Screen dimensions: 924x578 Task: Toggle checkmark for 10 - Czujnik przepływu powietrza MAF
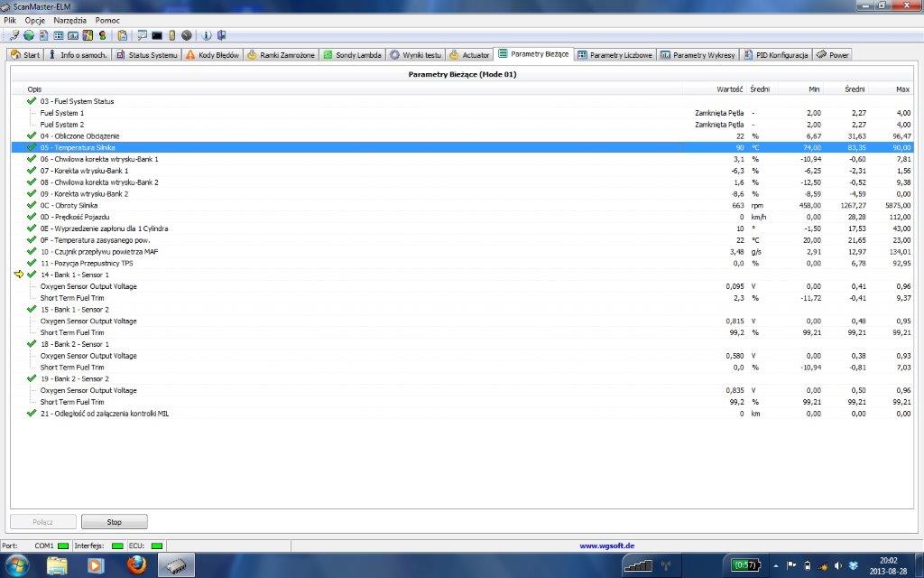click(32, 251)
